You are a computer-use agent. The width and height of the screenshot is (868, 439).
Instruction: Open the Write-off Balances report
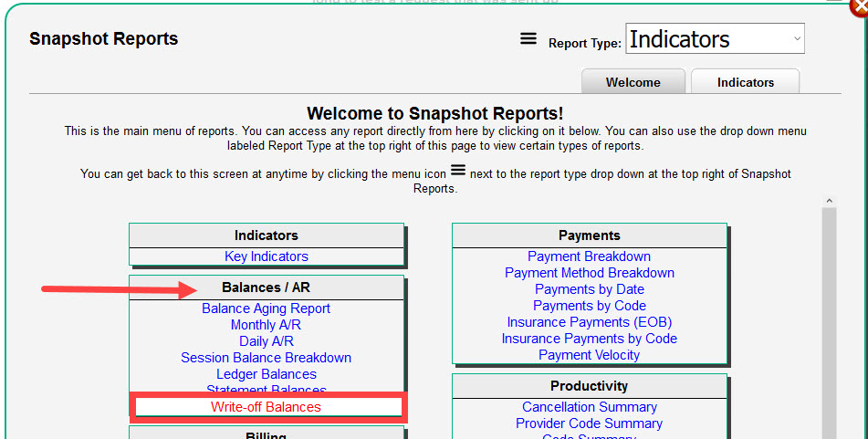[266, 407]
